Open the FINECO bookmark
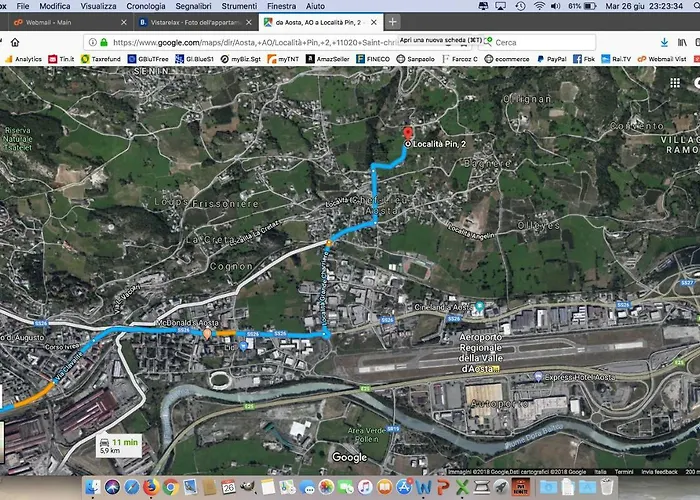Screen dimensions: 700x500 pos(373,59)
